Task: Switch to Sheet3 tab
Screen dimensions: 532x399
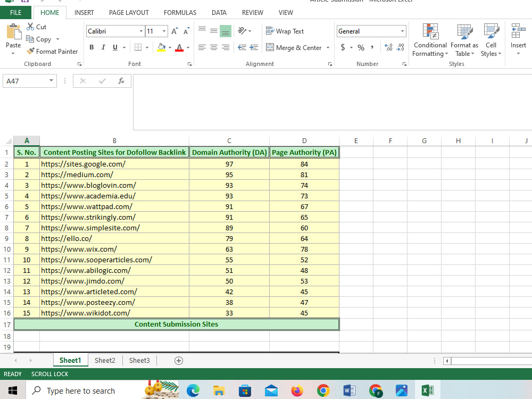Action: pos(139,360)
